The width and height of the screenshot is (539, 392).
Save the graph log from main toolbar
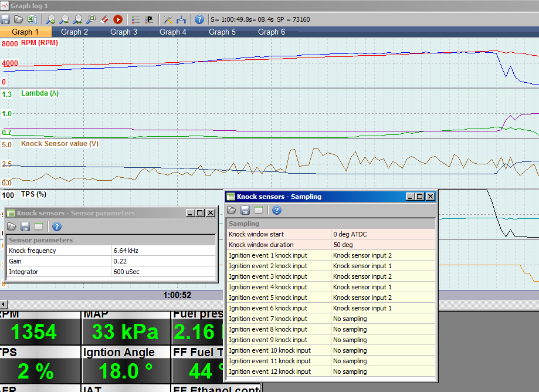pyautogui.click(x=6, y=19)
